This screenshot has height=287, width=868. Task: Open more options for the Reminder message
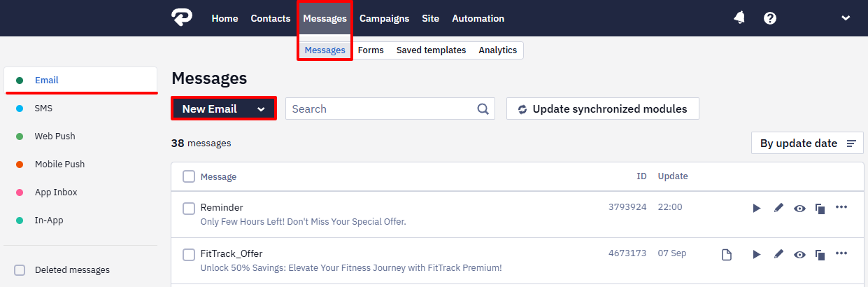pos(841,207)
